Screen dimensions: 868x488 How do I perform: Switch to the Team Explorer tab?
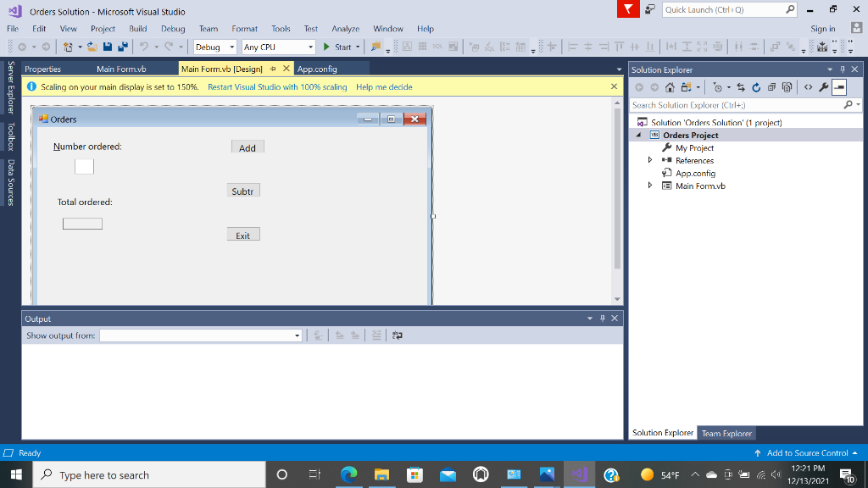pyautogui.click(x=726, y=433)
